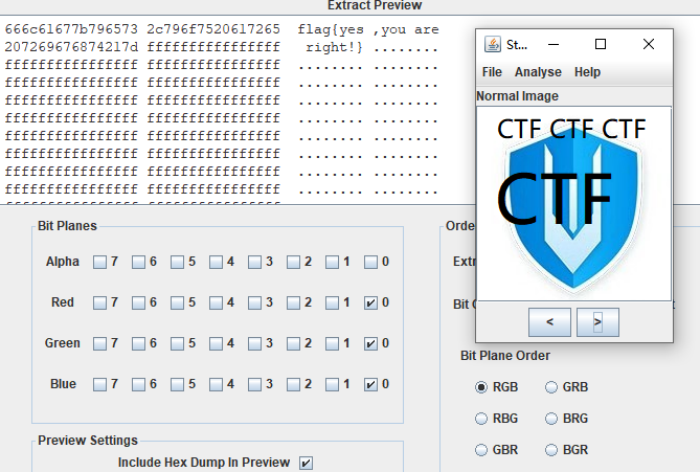Enable Blue bit plane 4
This screenshot has height=472, width=700.
point(216,384)
